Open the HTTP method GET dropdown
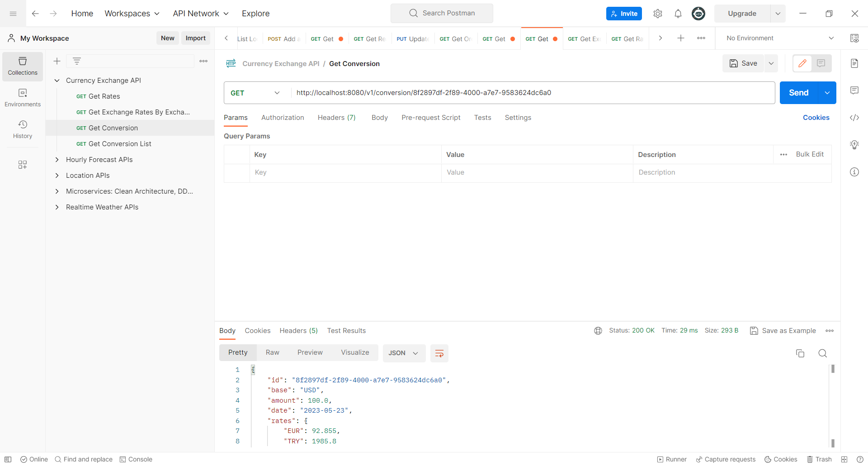Screen dimensions: 868x466 pos(256,93)
